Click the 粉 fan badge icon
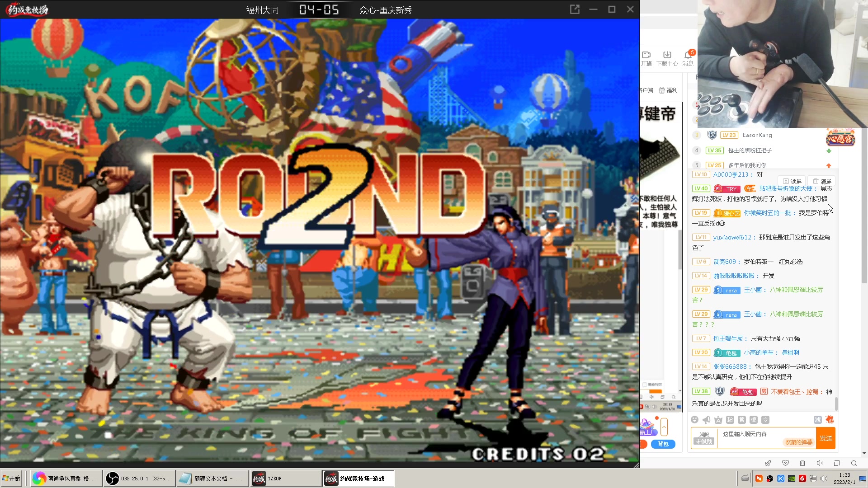Viewport: 868px width, 488px height. click(730, 420)
